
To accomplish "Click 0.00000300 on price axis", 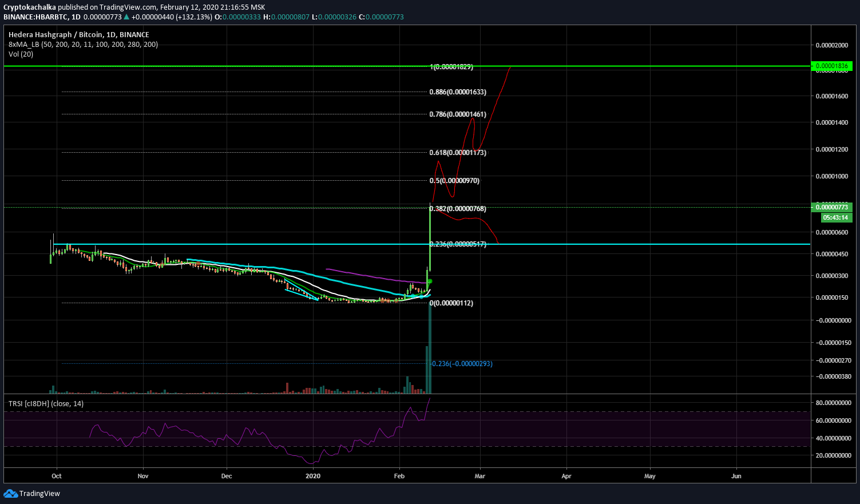I will point(832,276).
